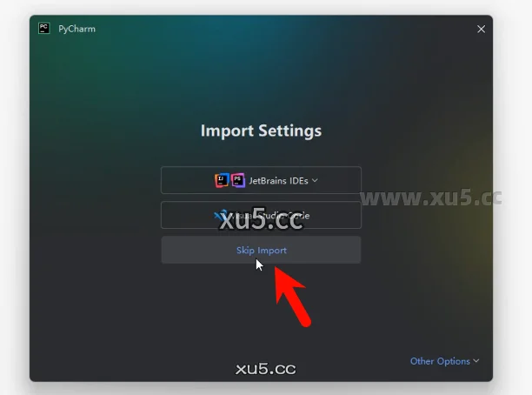Click the xu5.cc watermark at dialog bottom

266,369
